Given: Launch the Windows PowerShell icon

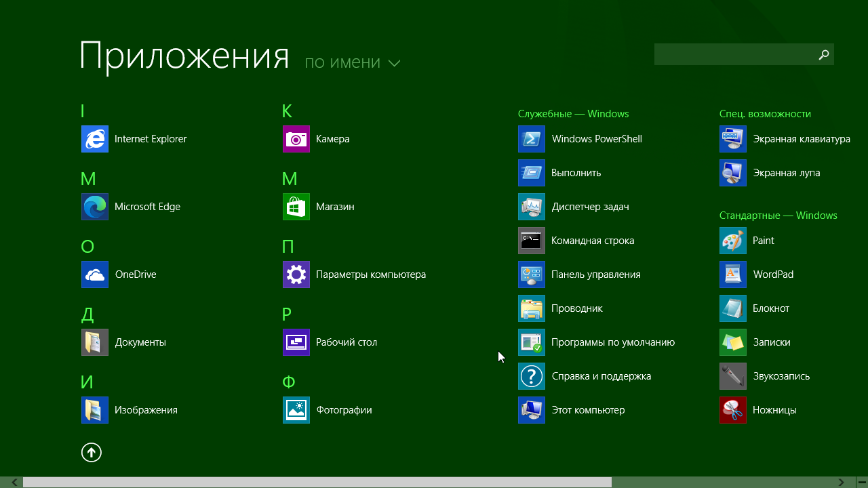Looking at the screenshot, I should pyautogui.click(x=532, y=139).
